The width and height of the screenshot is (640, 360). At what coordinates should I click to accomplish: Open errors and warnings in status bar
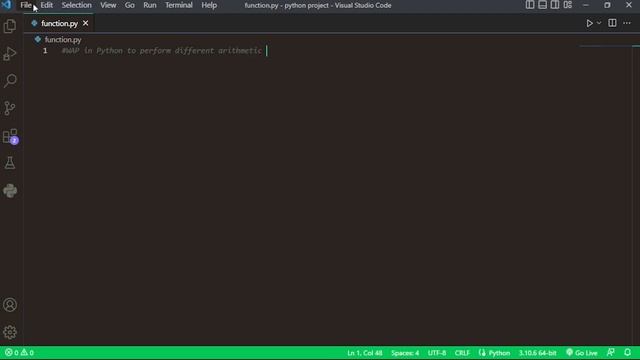pos(19,353)
